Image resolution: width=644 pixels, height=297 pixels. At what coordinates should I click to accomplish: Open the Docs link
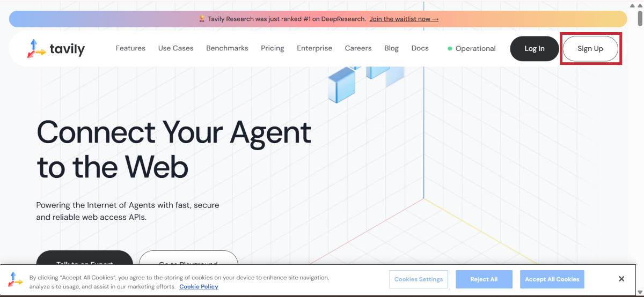[420, 48]
